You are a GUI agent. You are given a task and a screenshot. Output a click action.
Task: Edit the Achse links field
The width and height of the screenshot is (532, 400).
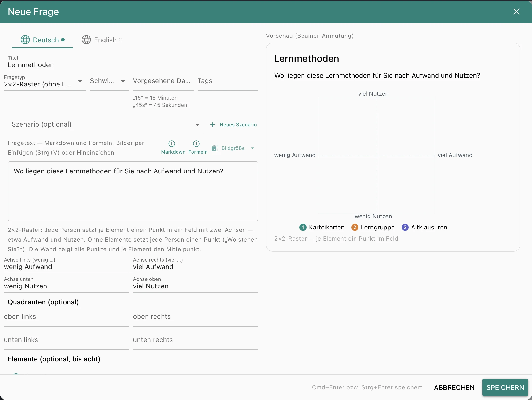66,265
